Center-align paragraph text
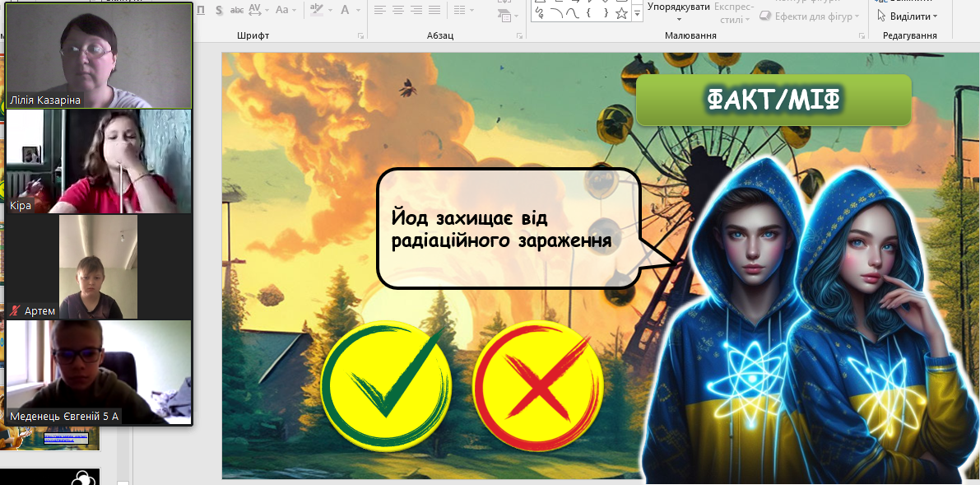The width and height of the screenshot is (980, 485). tap(397, 9)
